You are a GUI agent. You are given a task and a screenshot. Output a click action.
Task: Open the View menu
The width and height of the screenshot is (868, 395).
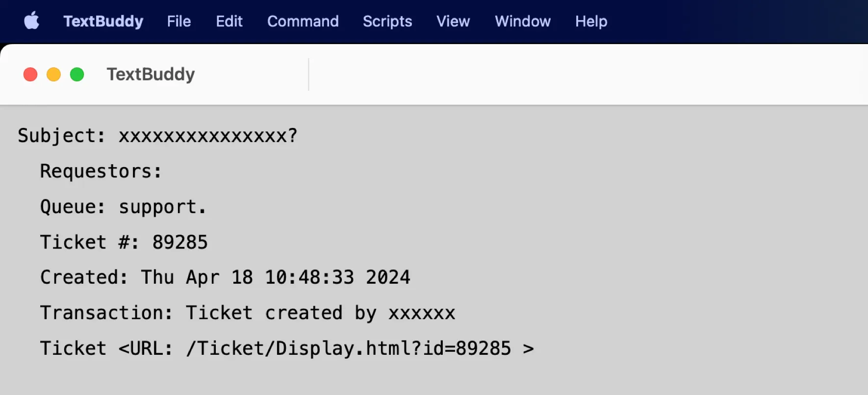click(x=452, y=21)
